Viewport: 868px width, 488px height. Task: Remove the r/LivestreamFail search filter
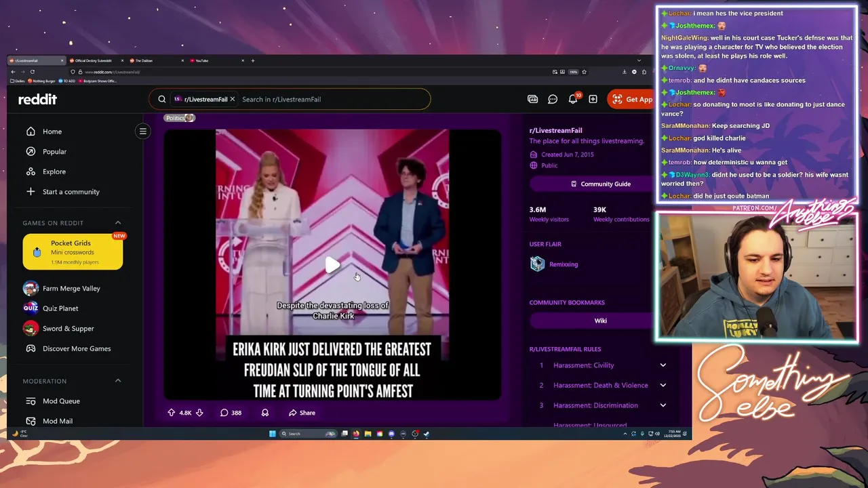[x=233, y=99]
